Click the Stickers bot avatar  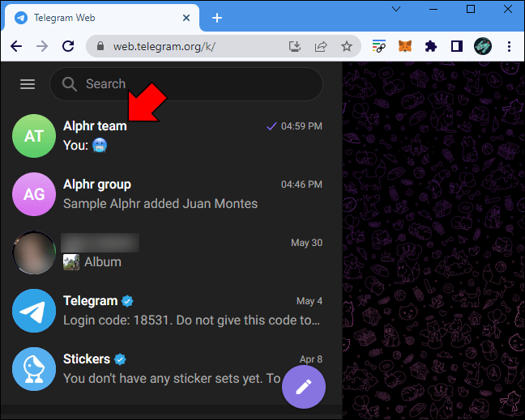pos(34,369)
